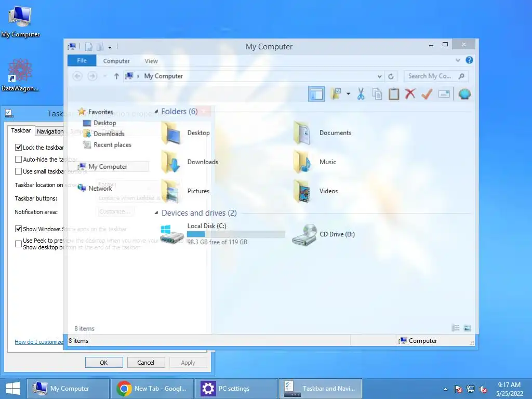Image resolution: width=532 pixels, height=399 pixels.
Task: Click the paste clipboard icon
Action: [394, 94]
